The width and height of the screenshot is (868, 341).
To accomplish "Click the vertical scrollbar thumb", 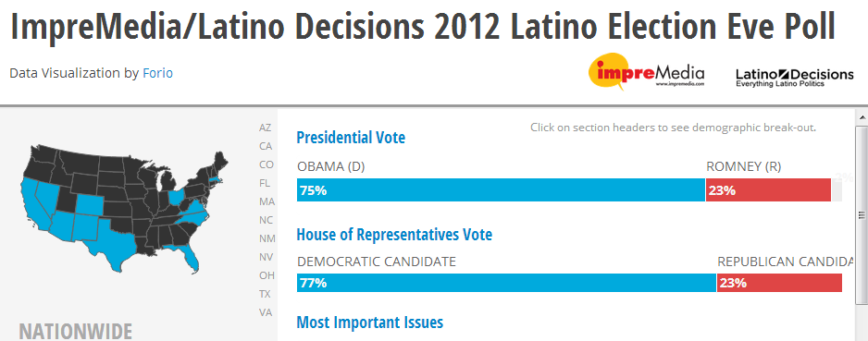I will point(862,214).
